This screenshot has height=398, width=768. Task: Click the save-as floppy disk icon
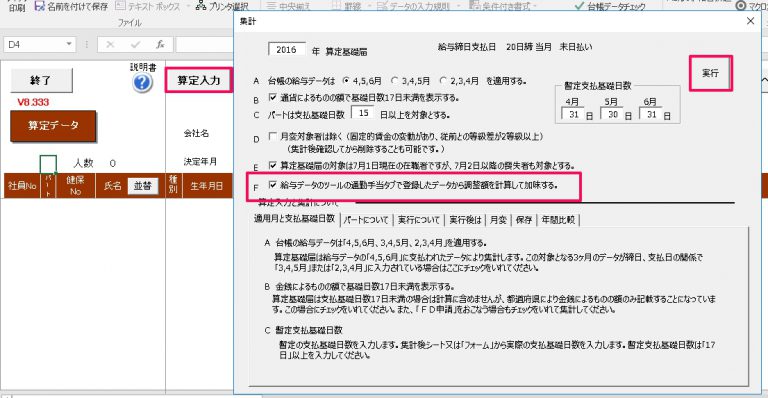click(40, 6)
